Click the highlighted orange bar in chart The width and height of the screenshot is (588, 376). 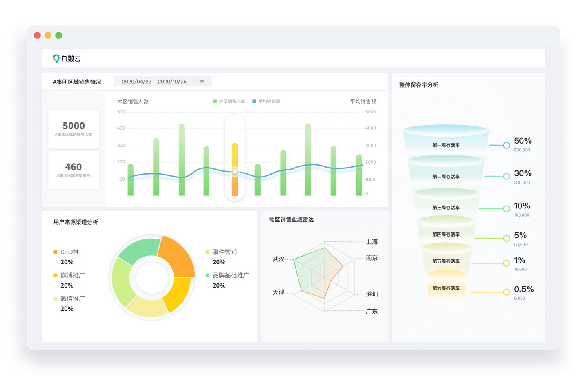pyautogui.click(x=235, y=184)
